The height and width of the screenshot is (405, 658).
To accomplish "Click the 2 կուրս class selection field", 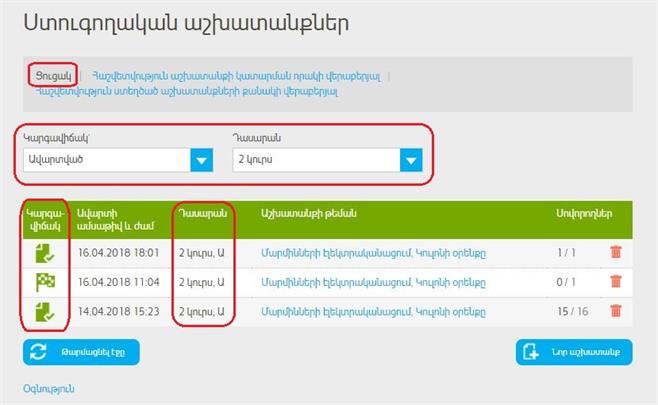I will (x=313, y=160).
